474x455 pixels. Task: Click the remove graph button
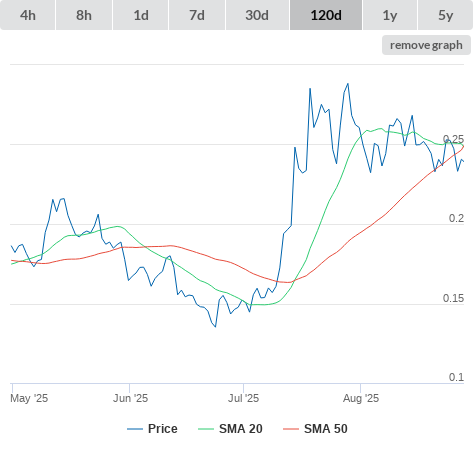pyautogui.click(x=426, y=45)
